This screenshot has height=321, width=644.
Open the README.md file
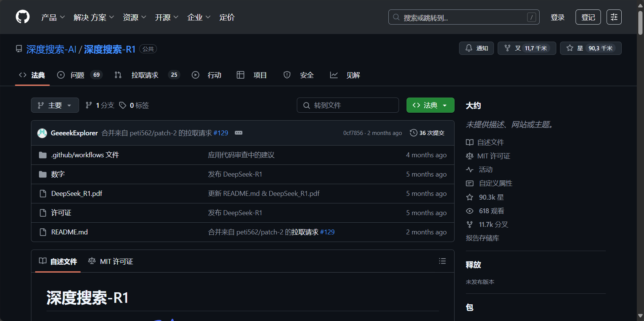click(70, 232)
